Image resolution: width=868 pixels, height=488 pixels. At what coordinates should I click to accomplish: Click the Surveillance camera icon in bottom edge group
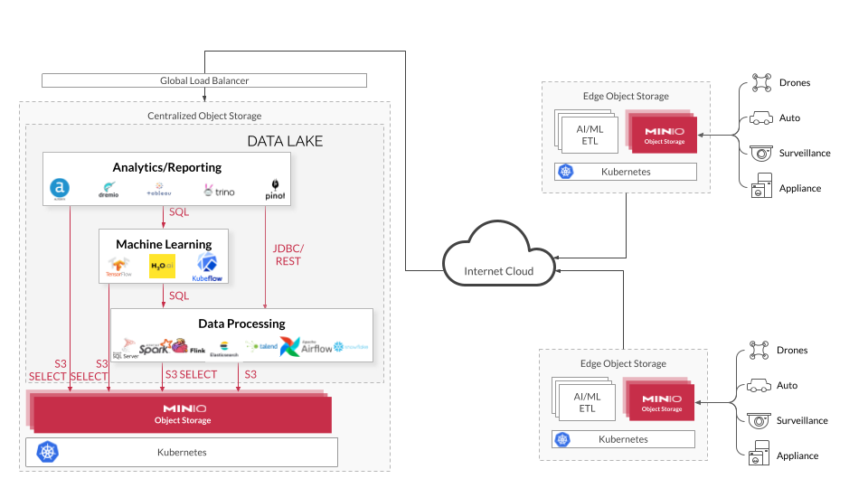[x=759, y=420]
